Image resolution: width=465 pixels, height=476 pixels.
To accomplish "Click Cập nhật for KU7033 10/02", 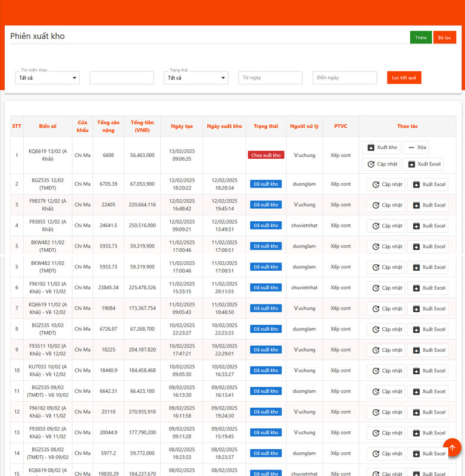I will (x=386, y=371).
